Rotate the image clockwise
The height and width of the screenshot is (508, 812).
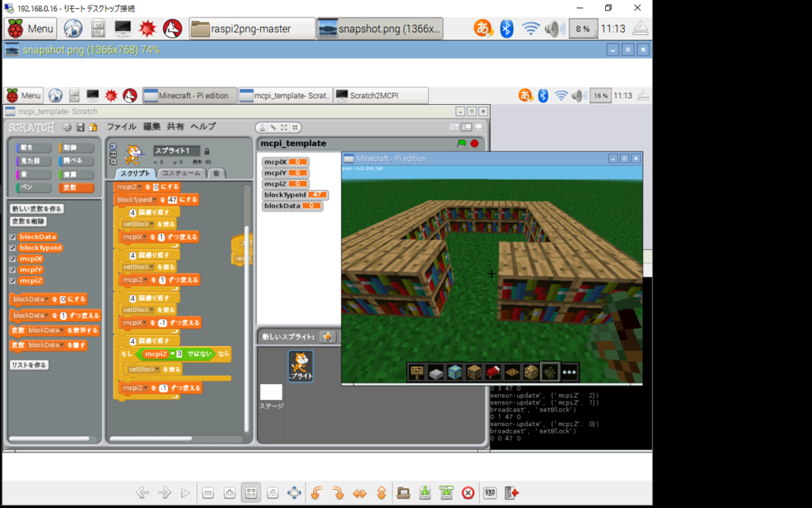point(338,493)
